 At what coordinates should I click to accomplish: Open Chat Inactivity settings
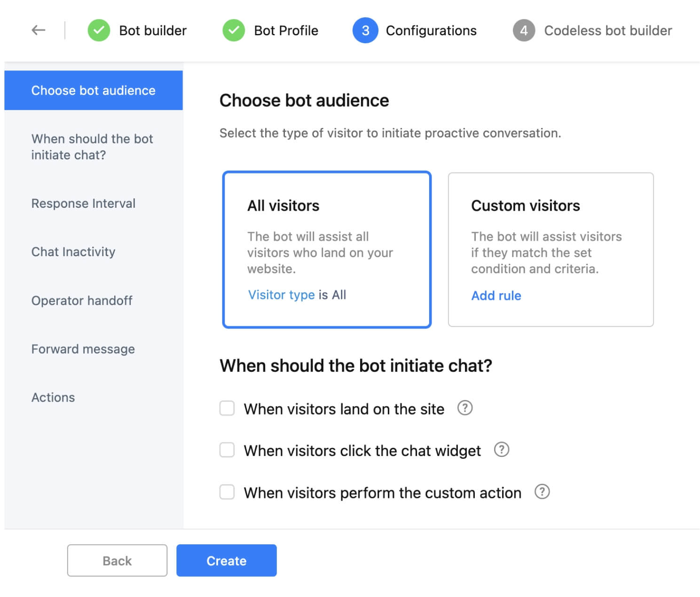point(73,252)
